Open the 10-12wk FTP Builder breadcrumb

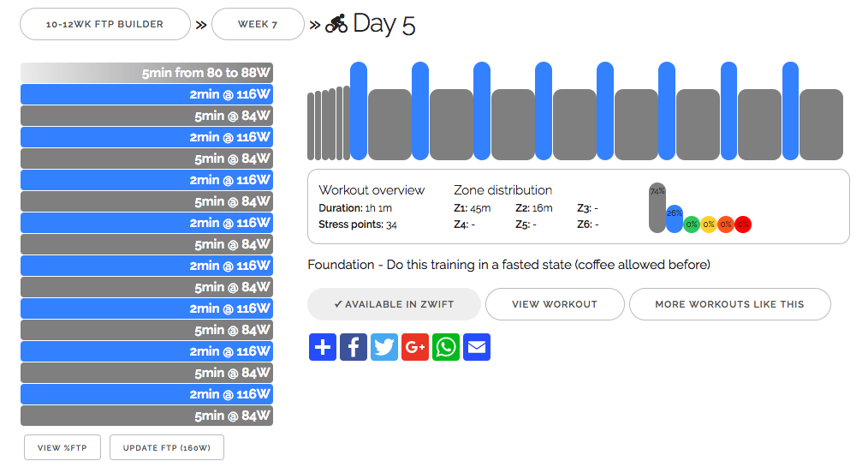[105, 24]
